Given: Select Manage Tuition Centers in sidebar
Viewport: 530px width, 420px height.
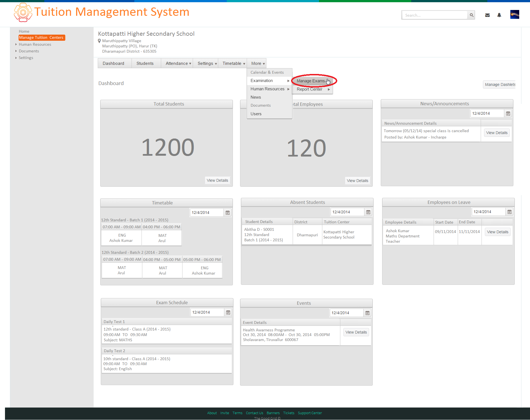Looking at the screenshot, I should (x=42, y=37).
